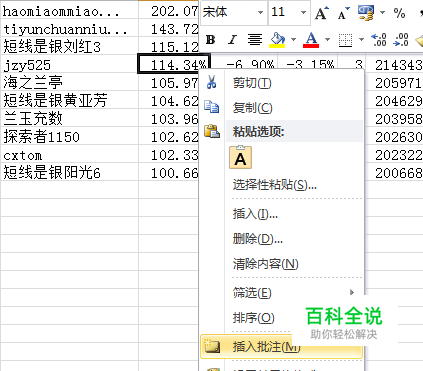Image resolution: width=423 pixels, height=371 pixels.
Task: Click cell with value 105.97
Action: (x=169, y=83)
